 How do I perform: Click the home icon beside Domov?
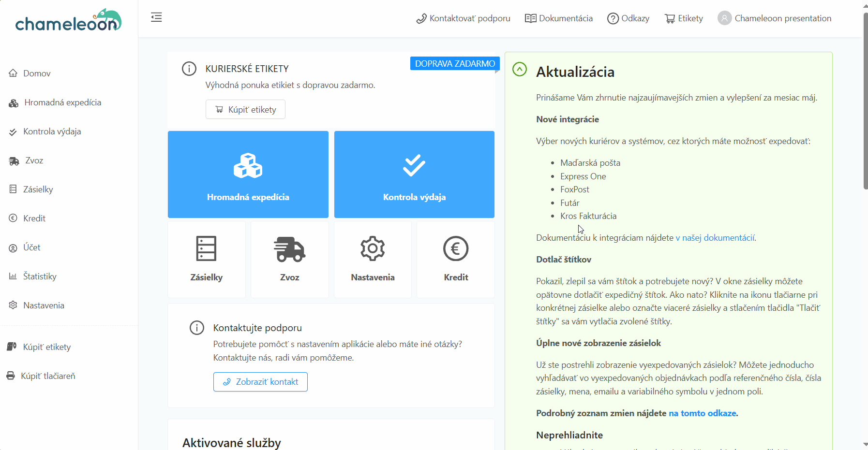(x=13, y=73)
